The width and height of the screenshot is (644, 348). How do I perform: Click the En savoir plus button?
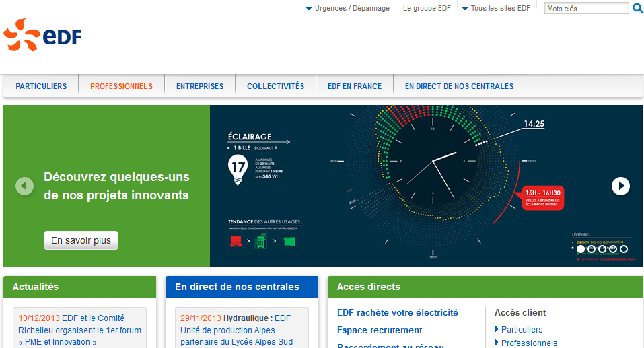coord(81,240)
